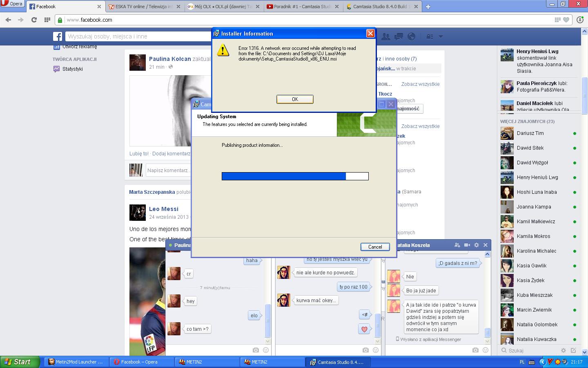Go forward with the browser forward arrow

(21, 20)
